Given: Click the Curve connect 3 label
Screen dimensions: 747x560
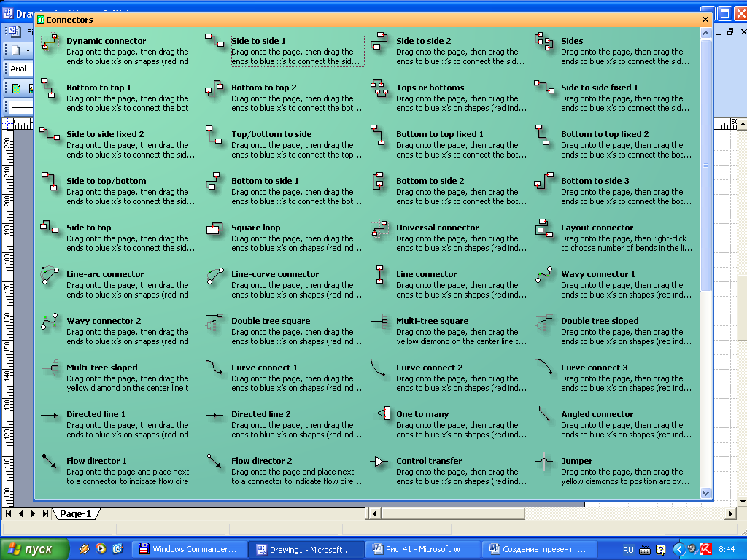Looking at the screenshot, I should (x=594, y=367).
